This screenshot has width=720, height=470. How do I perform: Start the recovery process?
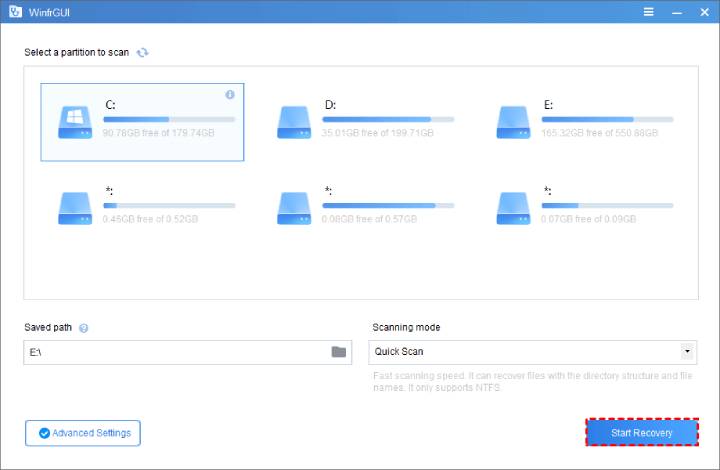pyautogui.click(x=642, y=432)
